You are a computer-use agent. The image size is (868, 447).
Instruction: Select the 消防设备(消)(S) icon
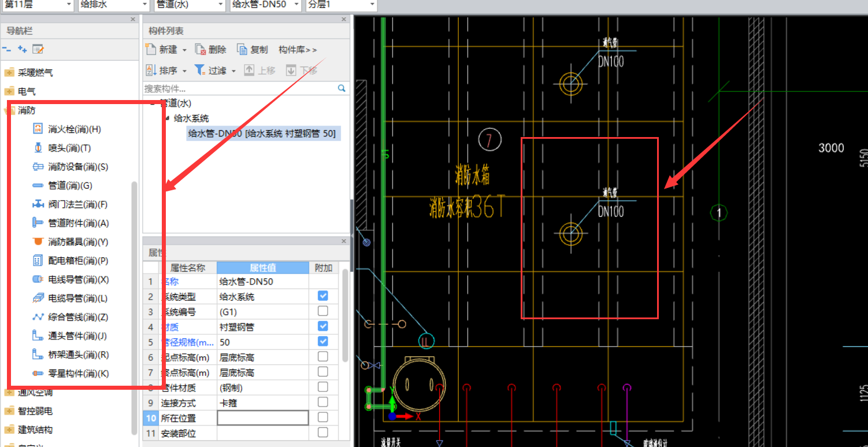tap(38, 167)
